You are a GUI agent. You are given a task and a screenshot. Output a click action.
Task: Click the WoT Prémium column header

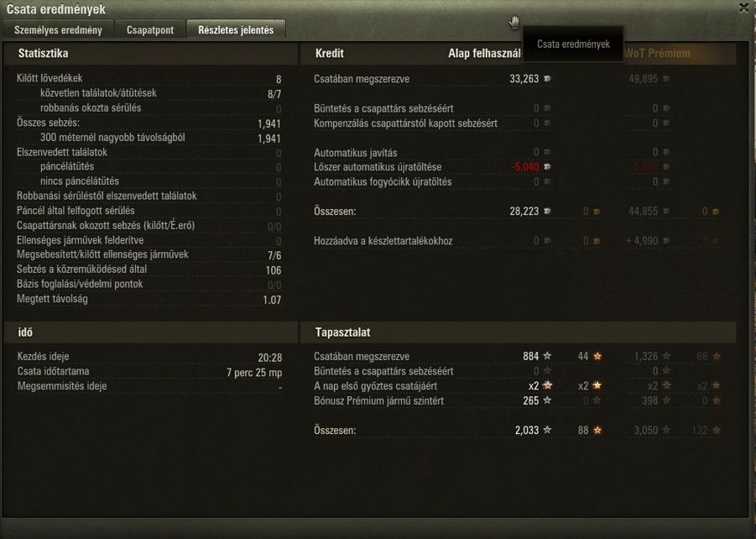coord(657,53)
